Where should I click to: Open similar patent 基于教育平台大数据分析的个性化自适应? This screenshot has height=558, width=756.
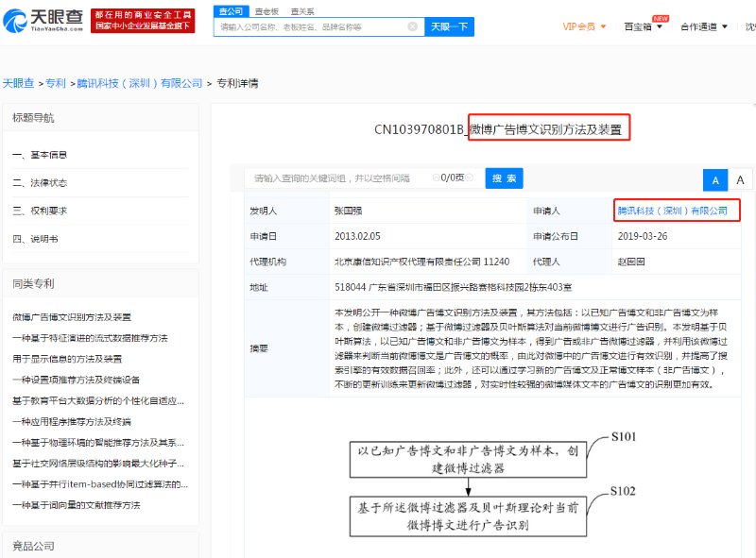pyautogui.click(x=98, y=400)
